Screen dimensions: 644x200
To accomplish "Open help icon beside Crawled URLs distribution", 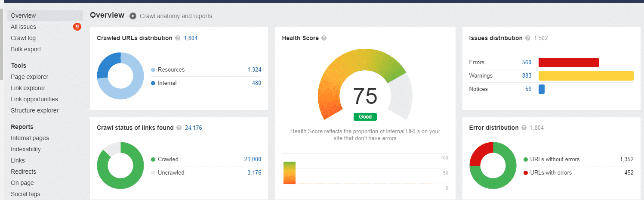I will 178,38.
